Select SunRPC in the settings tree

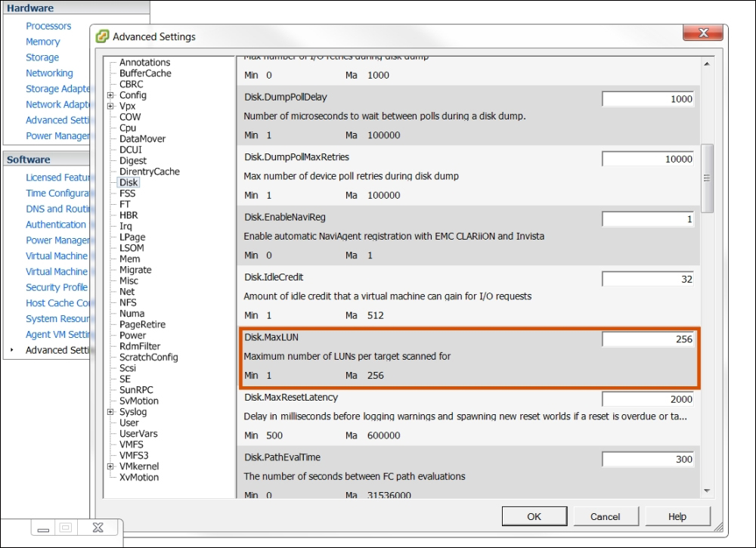(136, 390)
